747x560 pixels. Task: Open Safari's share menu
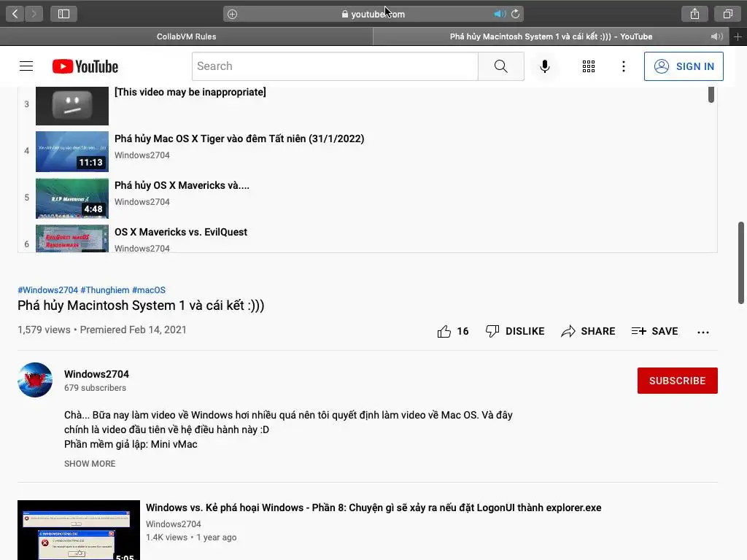[694, 14]
